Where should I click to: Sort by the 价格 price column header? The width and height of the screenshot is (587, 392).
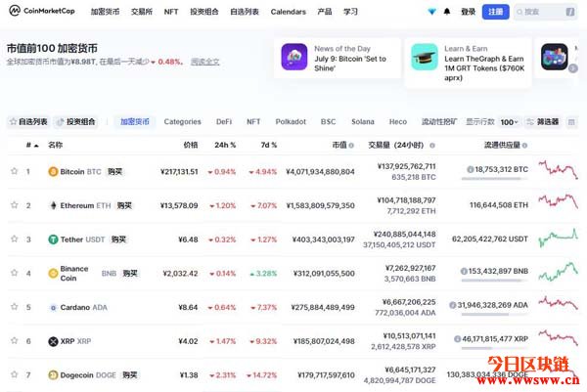point(191,145)
